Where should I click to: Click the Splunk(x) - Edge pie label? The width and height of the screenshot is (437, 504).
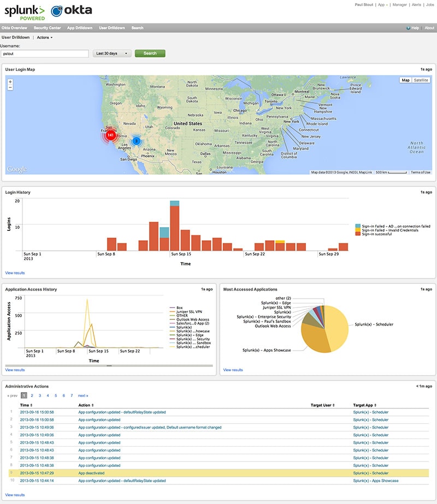click(276, 303)
